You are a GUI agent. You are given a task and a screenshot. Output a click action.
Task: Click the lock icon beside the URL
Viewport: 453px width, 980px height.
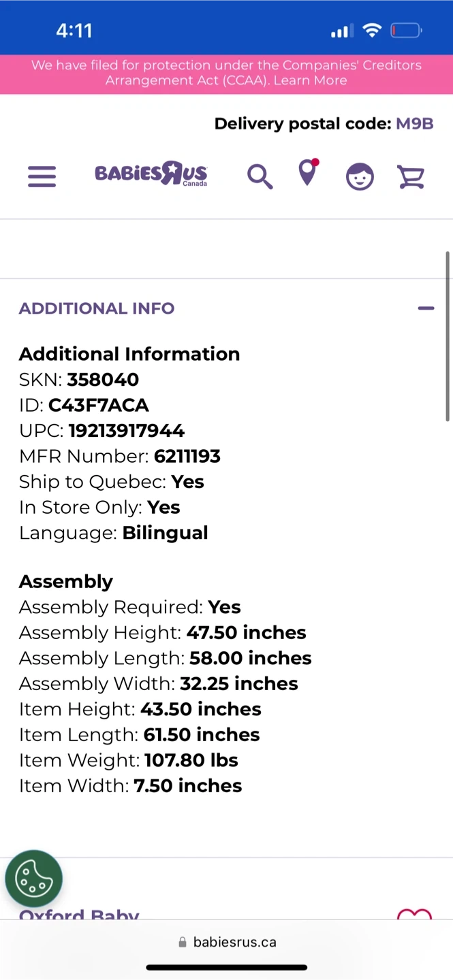point(183,943)
